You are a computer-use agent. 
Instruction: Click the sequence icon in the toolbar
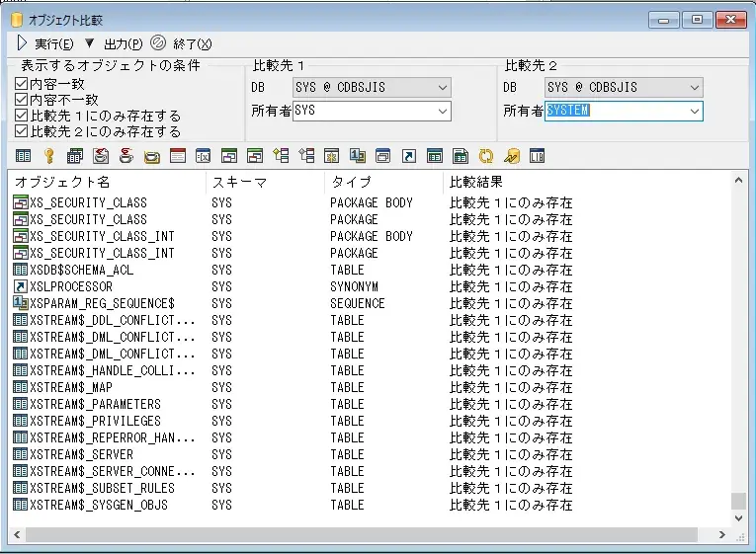click(357, 156)
